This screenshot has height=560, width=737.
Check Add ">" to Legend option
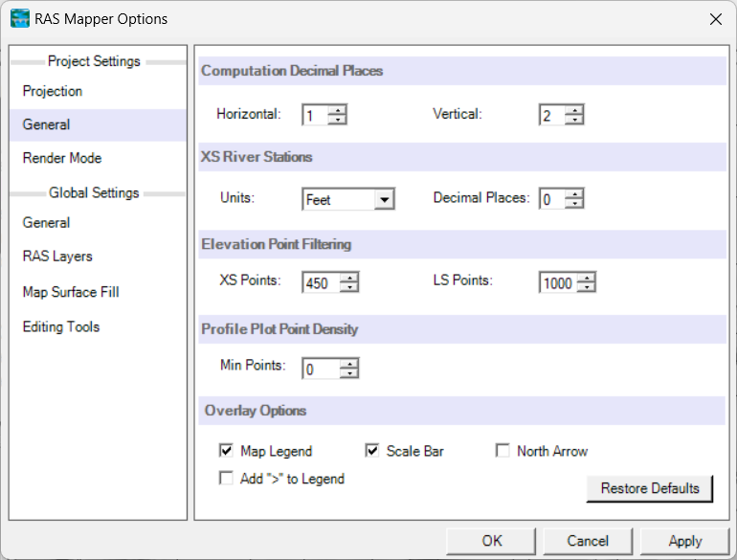226,479
